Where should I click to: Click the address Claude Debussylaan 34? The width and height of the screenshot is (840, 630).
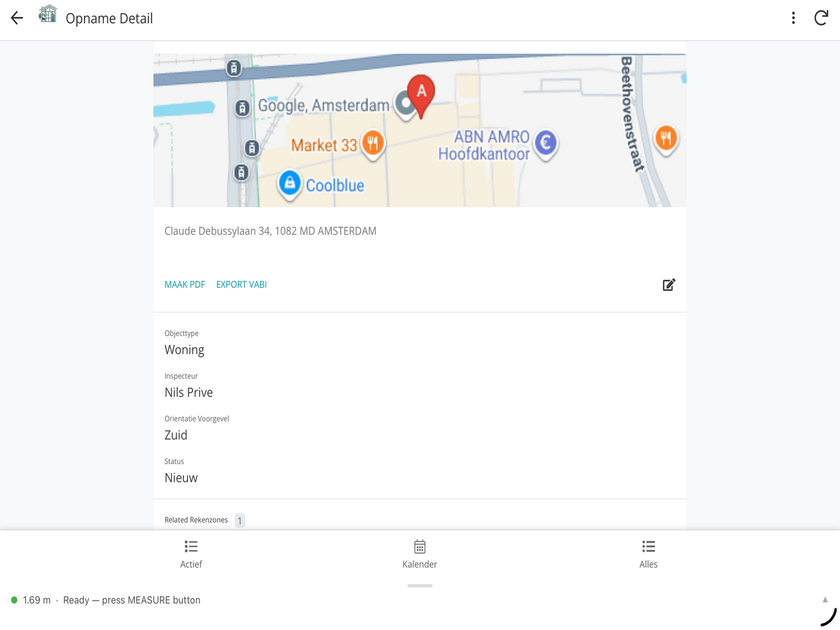270,231
